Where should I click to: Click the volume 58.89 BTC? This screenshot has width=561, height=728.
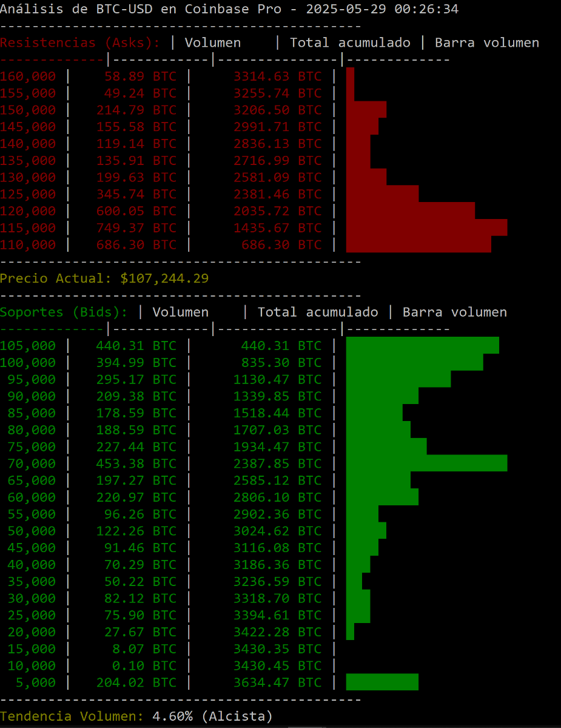coord(140,76)
